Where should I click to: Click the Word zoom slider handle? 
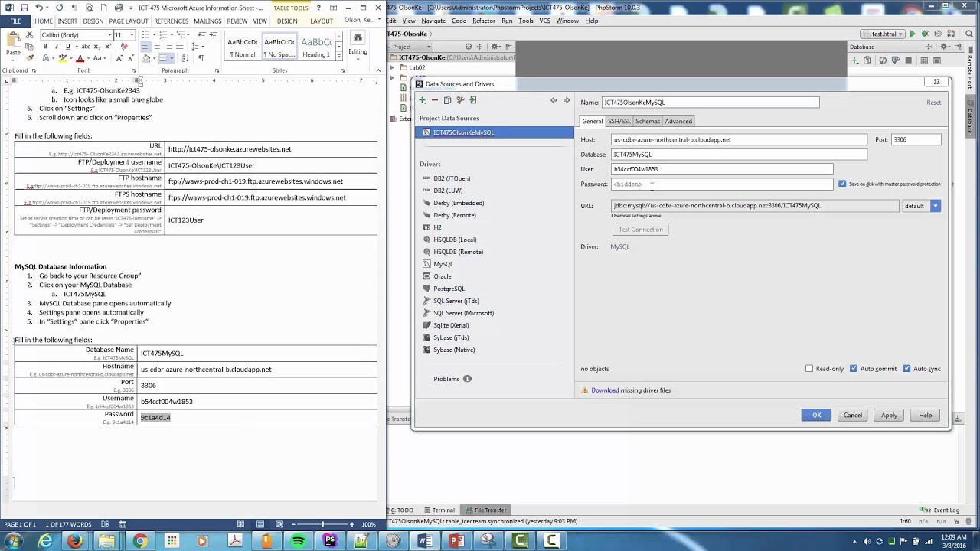(322, 524)
